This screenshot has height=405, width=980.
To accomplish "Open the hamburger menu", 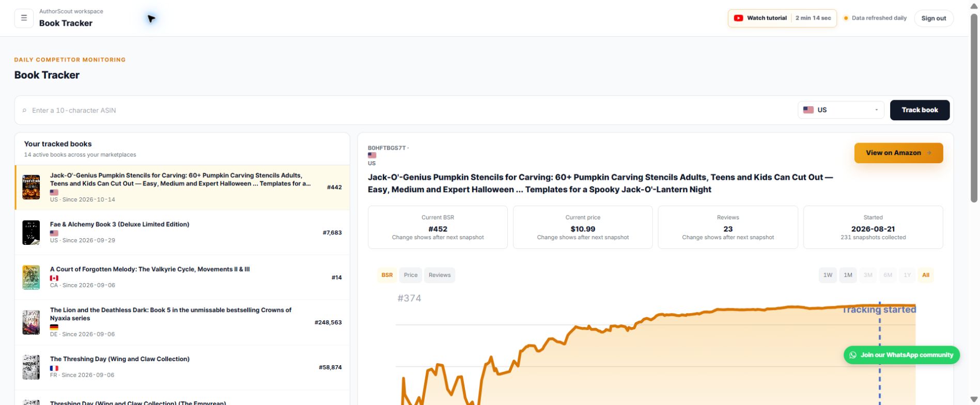I will tap(24, 18).
